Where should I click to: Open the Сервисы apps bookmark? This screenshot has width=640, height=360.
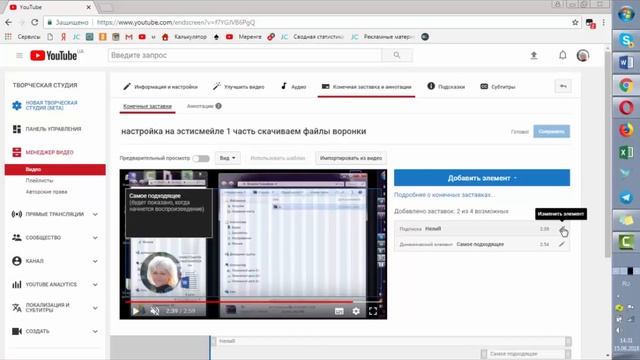coord(22,37)
